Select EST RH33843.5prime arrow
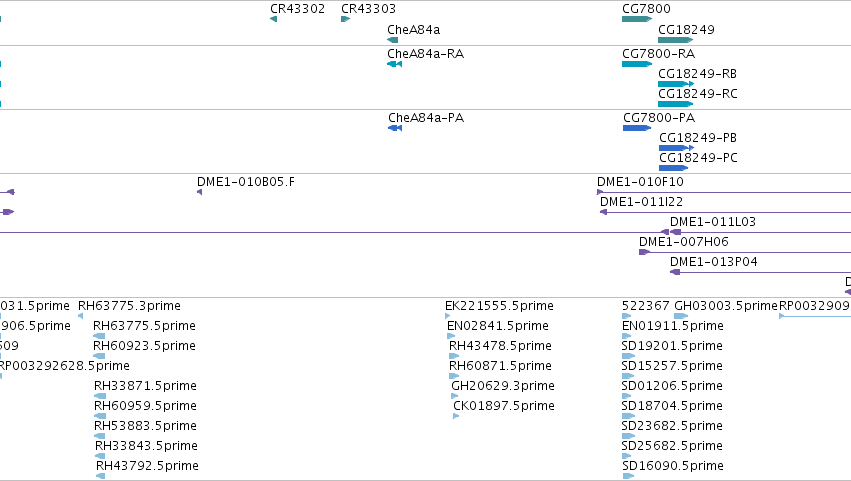This screenshot has height=481, width=851. tap(100, 456)
